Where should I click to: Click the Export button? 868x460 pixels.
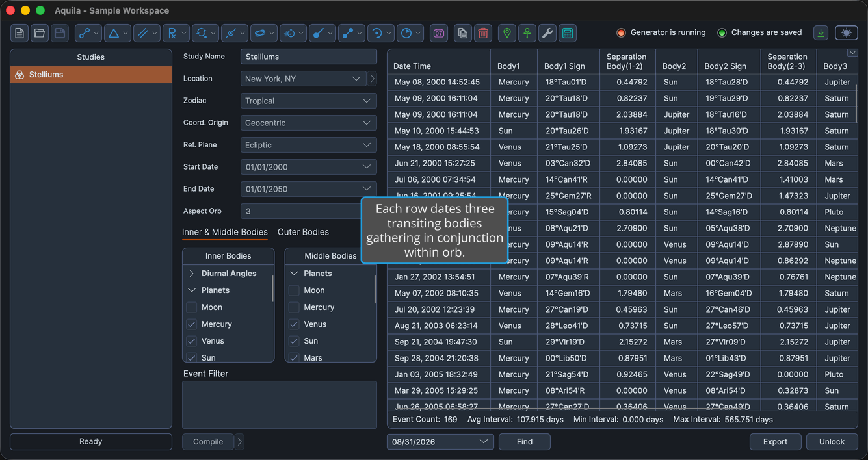tap(776, 442)
